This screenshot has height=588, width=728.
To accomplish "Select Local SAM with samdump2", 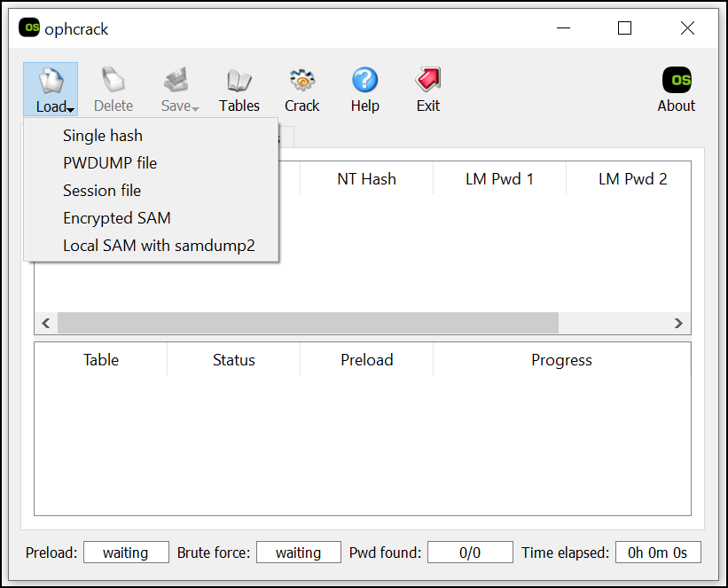I will coord(151,246).
